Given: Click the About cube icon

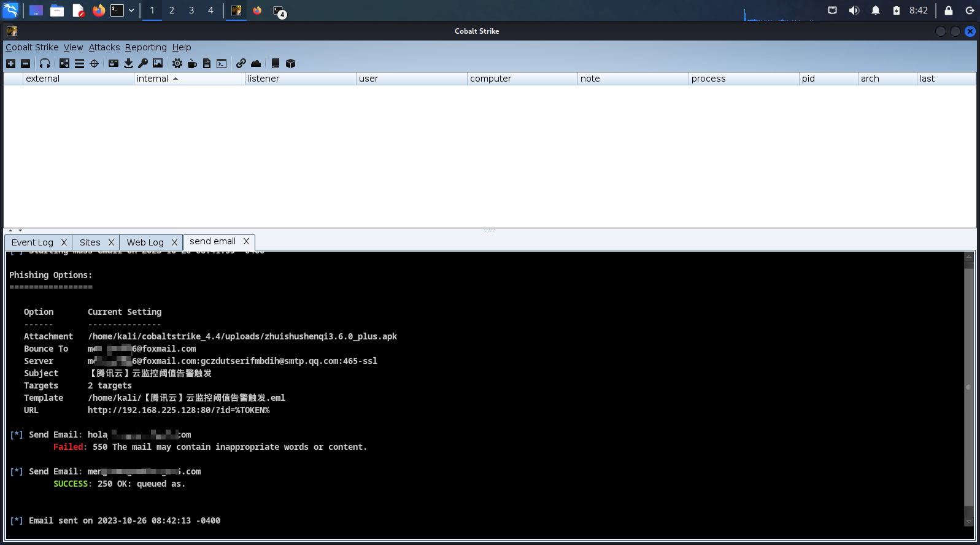Looking at the screenshot, I should click(291, 63).
